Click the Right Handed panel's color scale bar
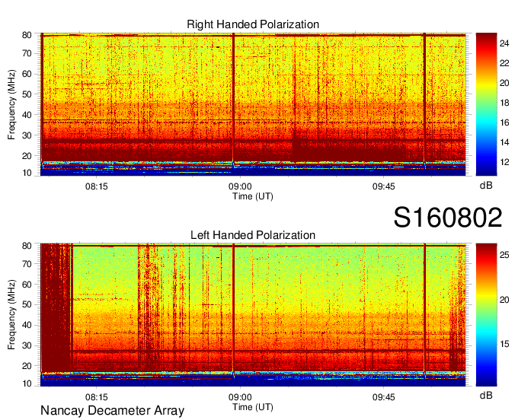 tap(486, 104)
